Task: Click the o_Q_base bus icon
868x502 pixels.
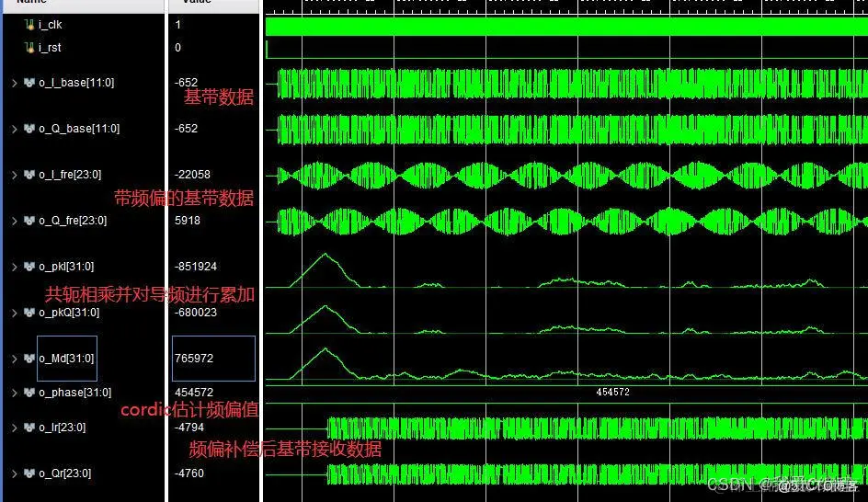Action: [x=29, y=129]
